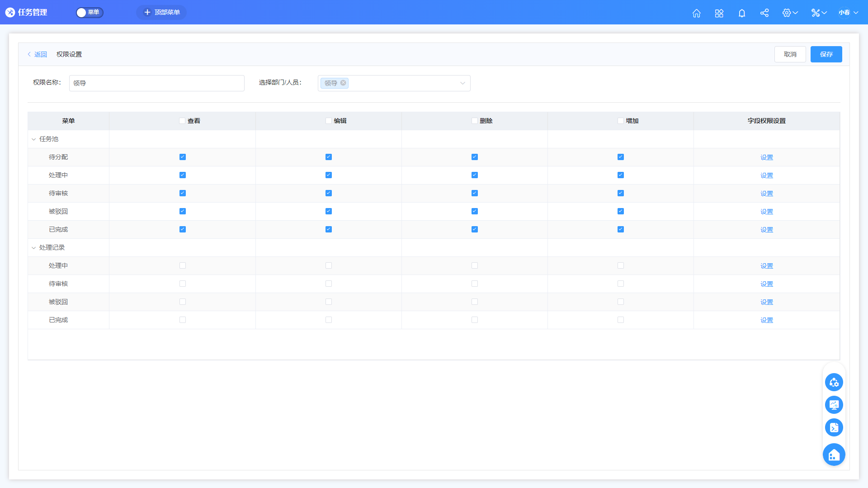This screenshot has width=868, height=488.
Task: Open the tools wrench menu
Action: [819, 13]
